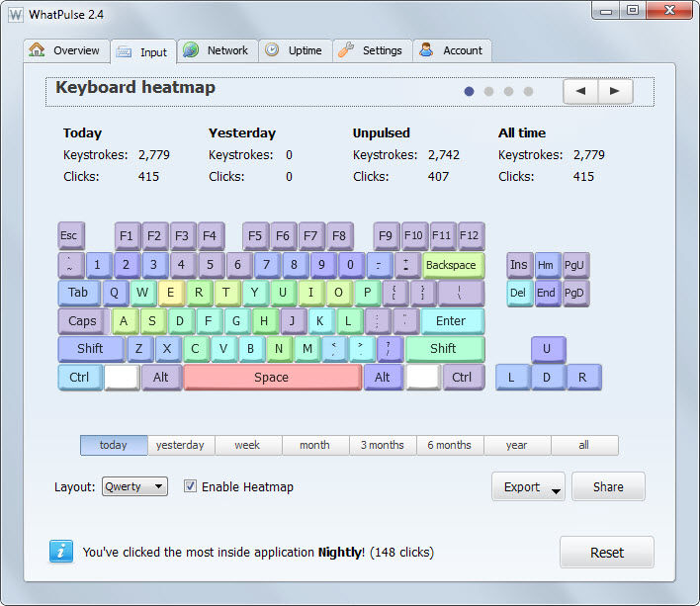The image size is (700, 606).
Task: Click the Nightly application name text
Action: click(339, 553)
